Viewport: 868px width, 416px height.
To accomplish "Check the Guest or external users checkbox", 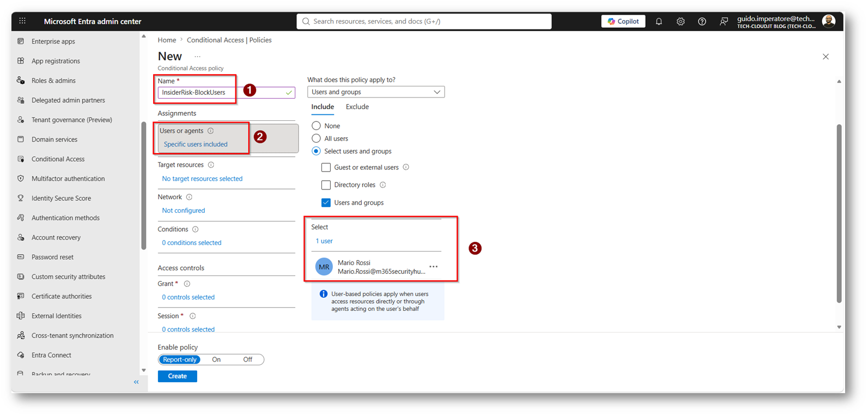I will click(x=326, y=167).
